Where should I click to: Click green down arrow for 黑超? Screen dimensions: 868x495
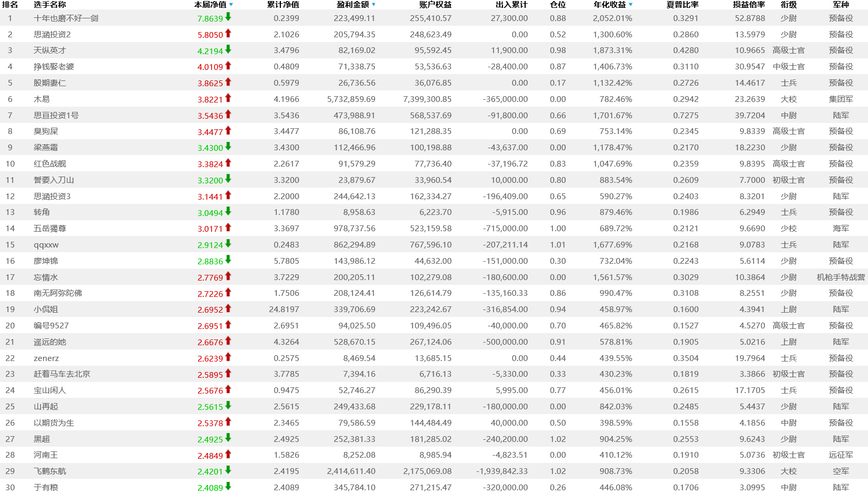pyautogui.click(x=228, y=438)
